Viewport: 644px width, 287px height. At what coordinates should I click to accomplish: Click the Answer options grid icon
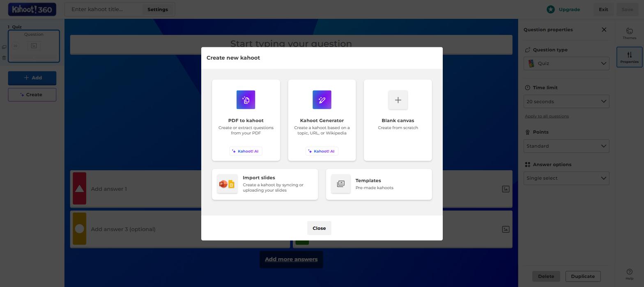[x=527, y=164]
